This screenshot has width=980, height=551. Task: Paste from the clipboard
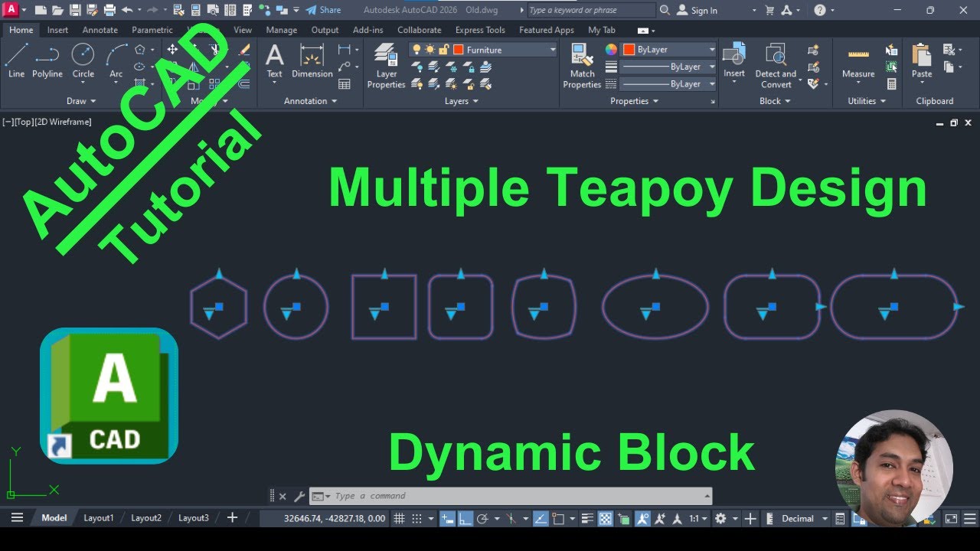click(x=922, y=60)
